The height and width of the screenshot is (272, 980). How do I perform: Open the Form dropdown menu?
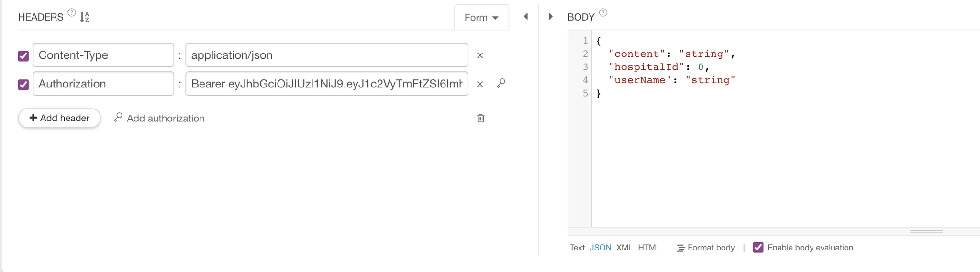click(x=481, y=18)
